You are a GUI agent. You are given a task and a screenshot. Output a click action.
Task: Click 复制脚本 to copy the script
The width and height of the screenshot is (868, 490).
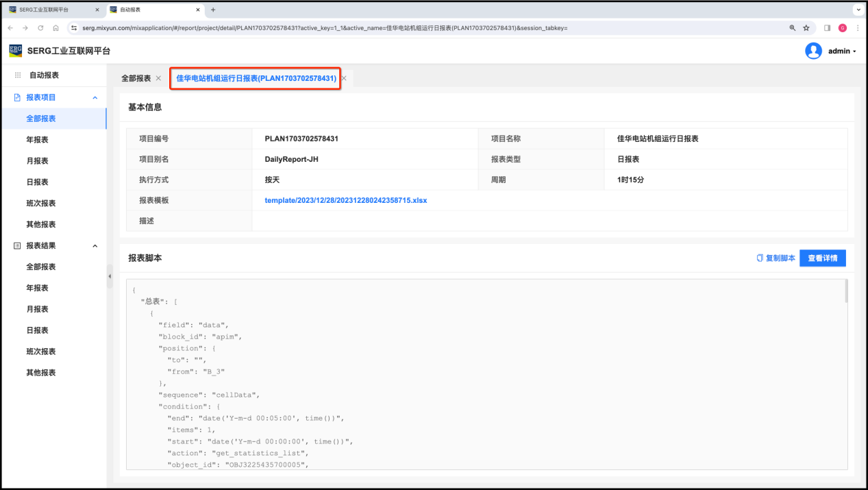click(776, 258)
